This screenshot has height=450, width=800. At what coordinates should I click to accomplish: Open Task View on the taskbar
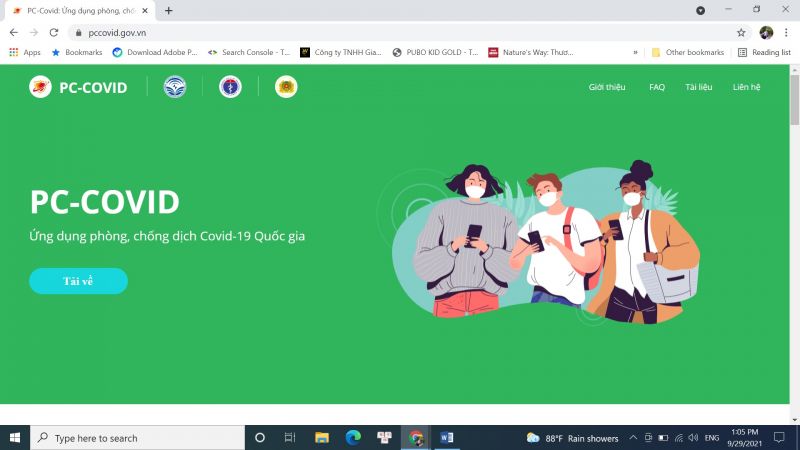[290, 438]
